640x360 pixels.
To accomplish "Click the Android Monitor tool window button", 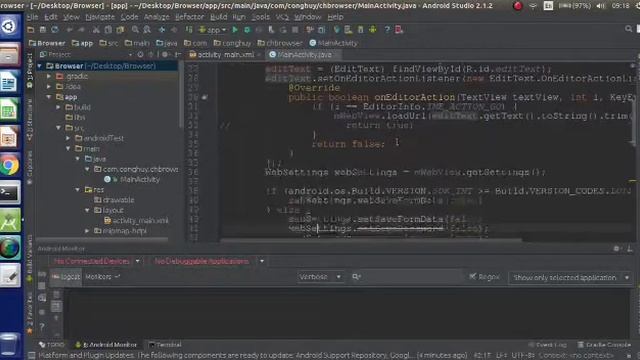I will pyautogui.click(x=106, y=345).
